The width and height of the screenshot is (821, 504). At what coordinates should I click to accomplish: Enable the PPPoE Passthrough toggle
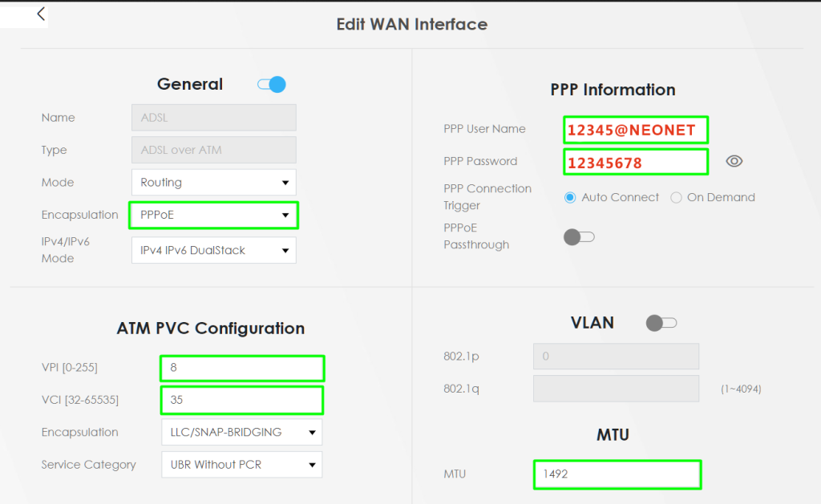tap(579, 236)
